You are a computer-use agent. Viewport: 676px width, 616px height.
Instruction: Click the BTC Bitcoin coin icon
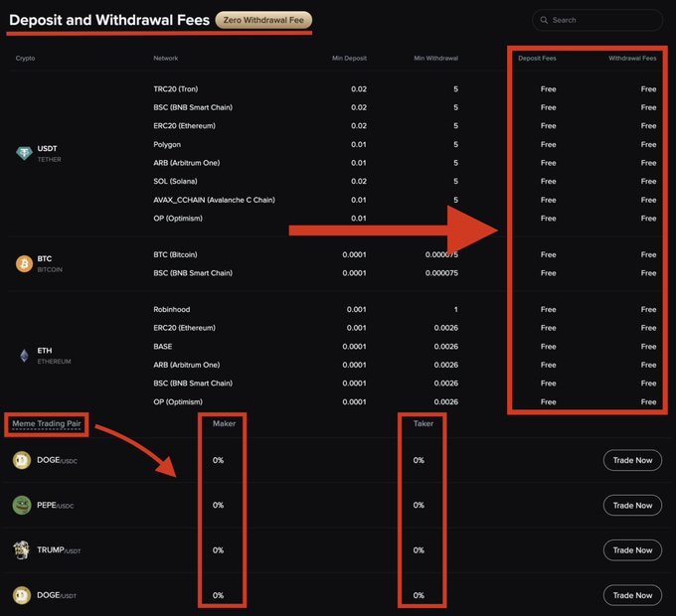tap(24, 263)
